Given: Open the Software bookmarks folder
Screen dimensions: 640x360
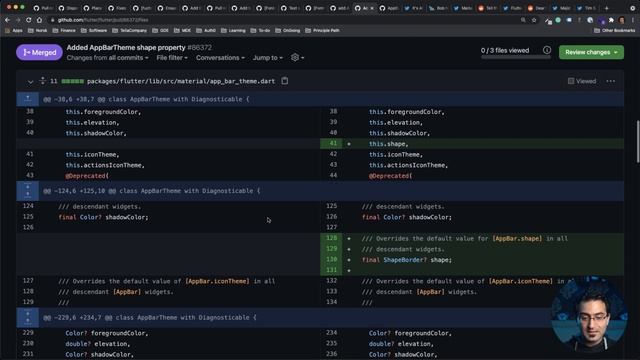Looking at the screenshot, I should coord(93,30).
